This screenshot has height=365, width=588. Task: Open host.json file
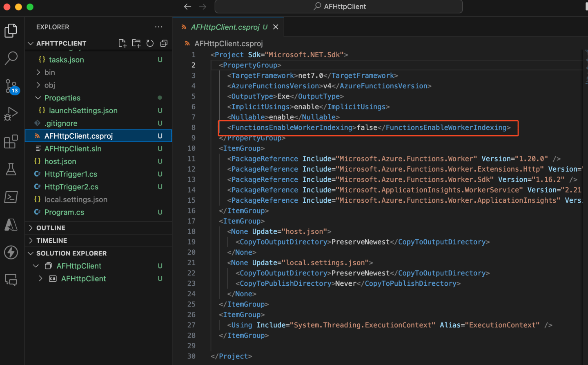point(60,161)
